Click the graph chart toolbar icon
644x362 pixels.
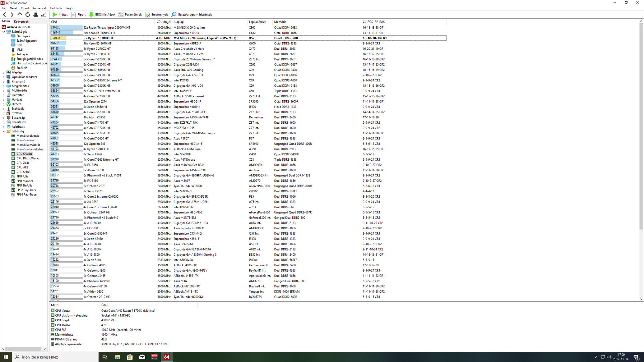[44, 15]
